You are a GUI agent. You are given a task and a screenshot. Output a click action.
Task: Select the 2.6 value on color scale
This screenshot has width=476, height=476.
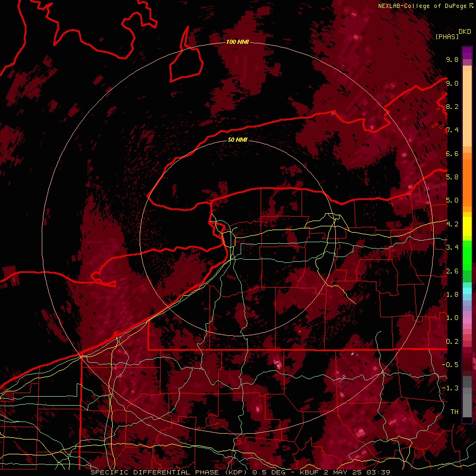pos(452,271)
